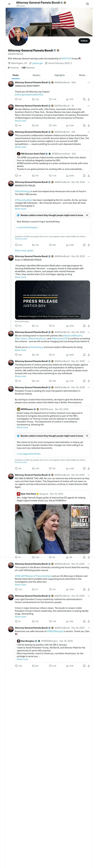
Task: Reply to the Scam 4: MEDICAID FRAUD post
Action: click(16, 326)
